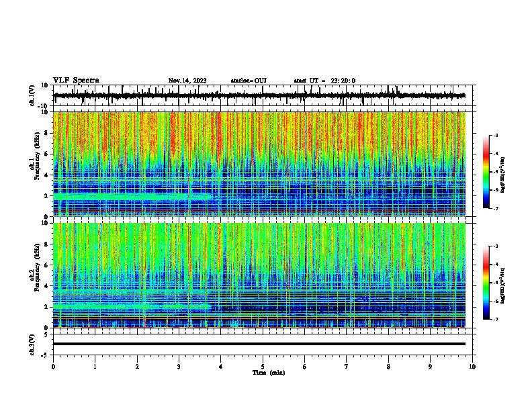
Task: Click the 8 kHz tick on ch.1 spectrogram
Action: click(46, 133)
